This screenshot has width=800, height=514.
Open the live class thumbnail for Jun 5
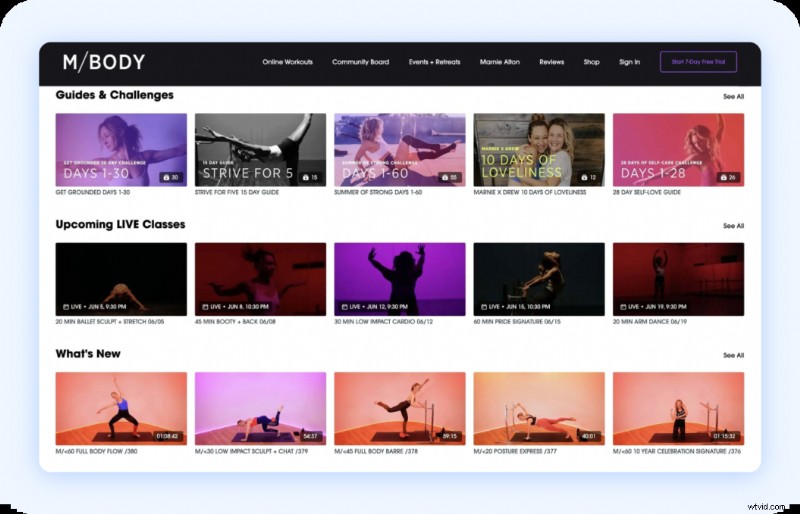tap(121, 279)
